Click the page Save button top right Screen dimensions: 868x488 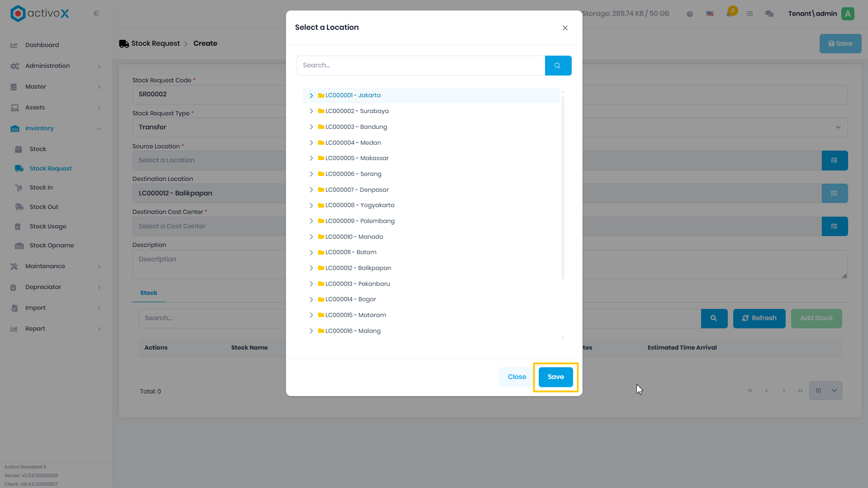click(840, 44)
